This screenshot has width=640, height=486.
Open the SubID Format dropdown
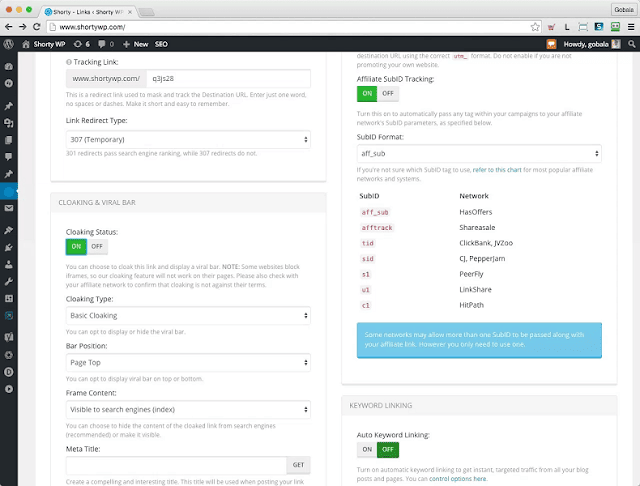479,153
